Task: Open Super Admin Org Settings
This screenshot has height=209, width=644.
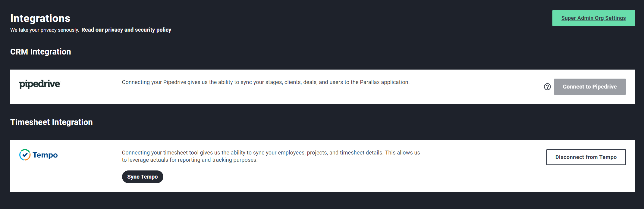Action: [593, 18]
